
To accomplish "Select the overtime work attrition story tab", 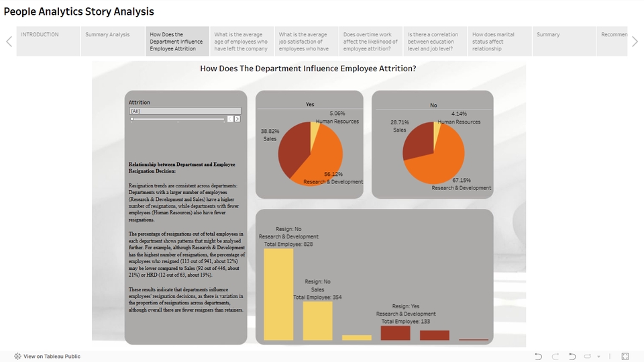I will coord(370,42).
